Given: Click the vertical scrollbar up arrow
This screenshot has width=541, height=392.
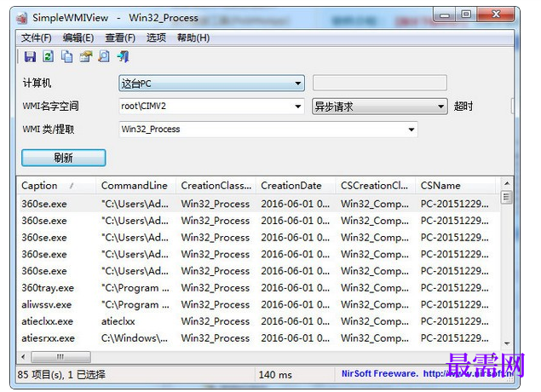Looking at the screenshot, I should click(x=507, y=183).
